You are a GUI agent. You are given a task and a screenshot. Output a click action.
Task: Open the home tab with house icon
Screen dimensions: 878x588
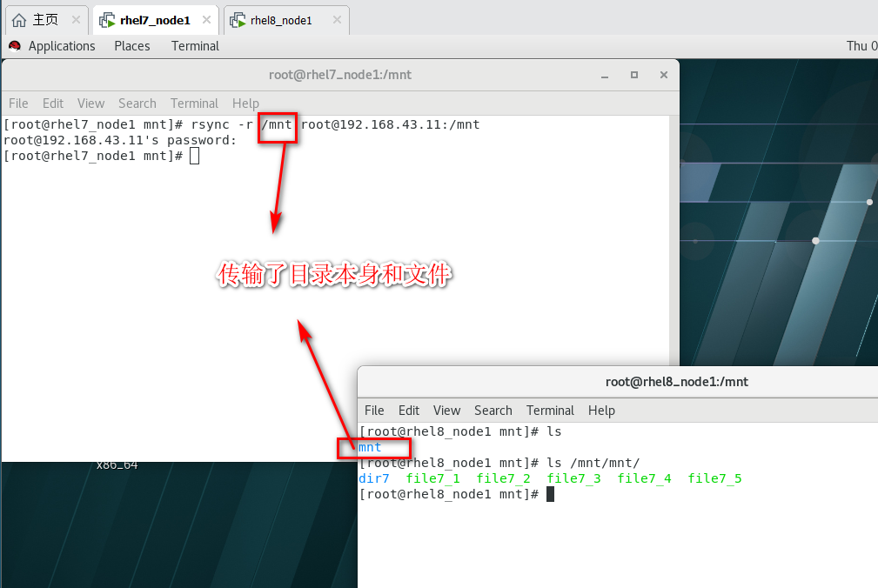[46, 20]
